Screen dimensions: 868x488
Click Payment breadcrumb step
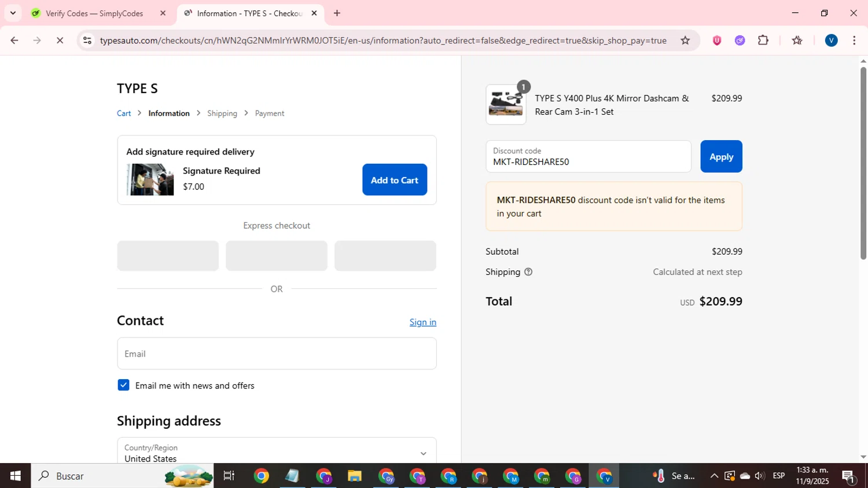[270, 113]
